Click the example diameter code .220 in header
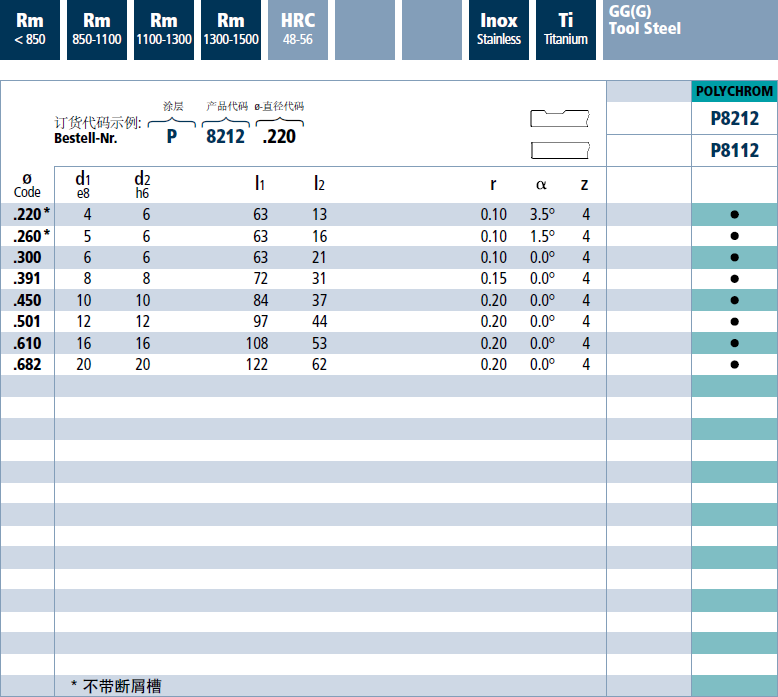The width and height of the screenshot is (778, 697). pyautogui.click(x=279, y=136)
